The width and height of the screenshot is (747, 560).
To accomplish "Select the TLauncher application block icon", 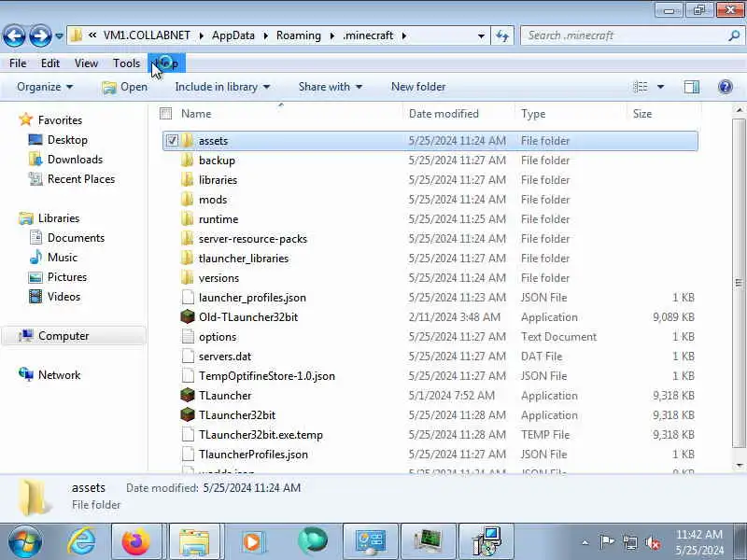I will coord(188,395).
